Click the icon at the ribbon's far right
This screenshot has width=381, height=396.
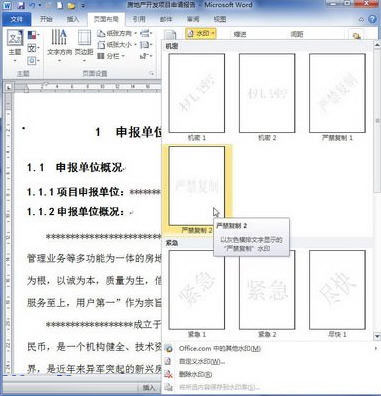pyautogui.click(x=356, y=35)
